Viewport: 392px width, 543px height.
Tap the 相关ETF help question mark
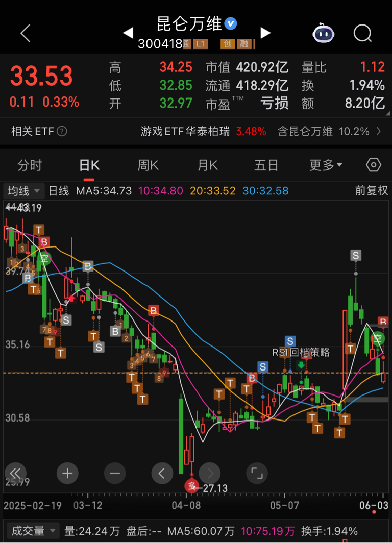[x=62, y=131]
